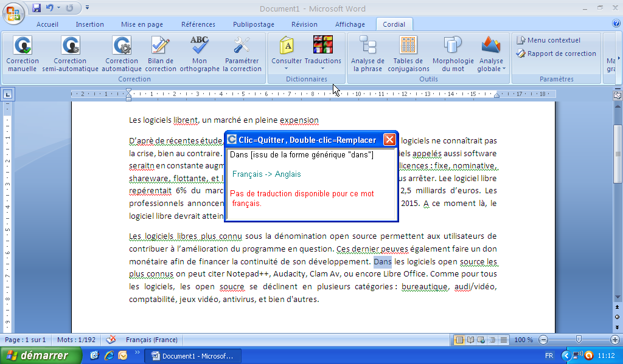The width and height of the screenshot is (623, 364).
Task: Open Accueil ribbon tab
Action: [x=47, y=24]
